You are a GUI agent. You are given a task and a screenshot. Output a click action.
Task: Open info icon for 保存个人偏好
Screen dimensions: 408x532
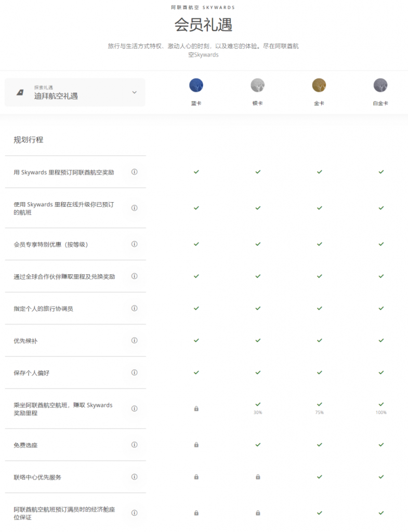pos(135,373)
